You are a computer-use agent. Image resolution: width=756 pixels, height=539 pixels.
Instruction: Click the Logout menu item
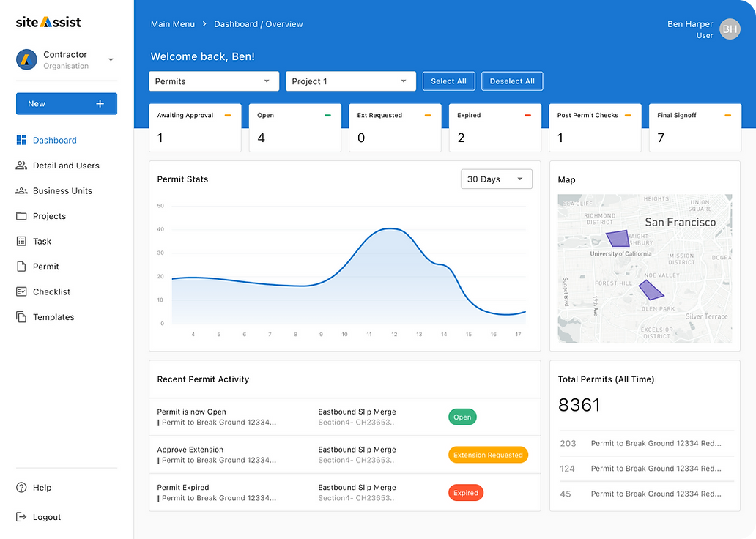pos(46,517)
